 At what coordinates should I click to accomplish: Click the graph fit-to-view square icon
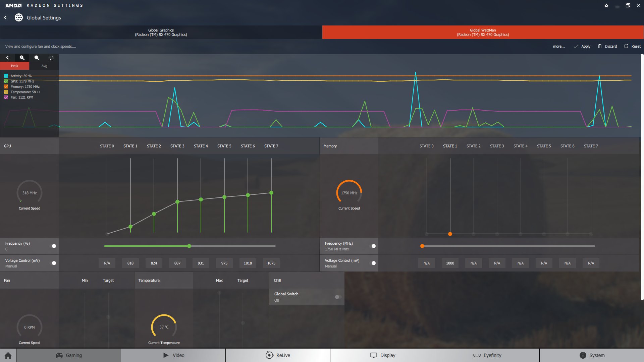pyautogui.click(x=51, y=58)
